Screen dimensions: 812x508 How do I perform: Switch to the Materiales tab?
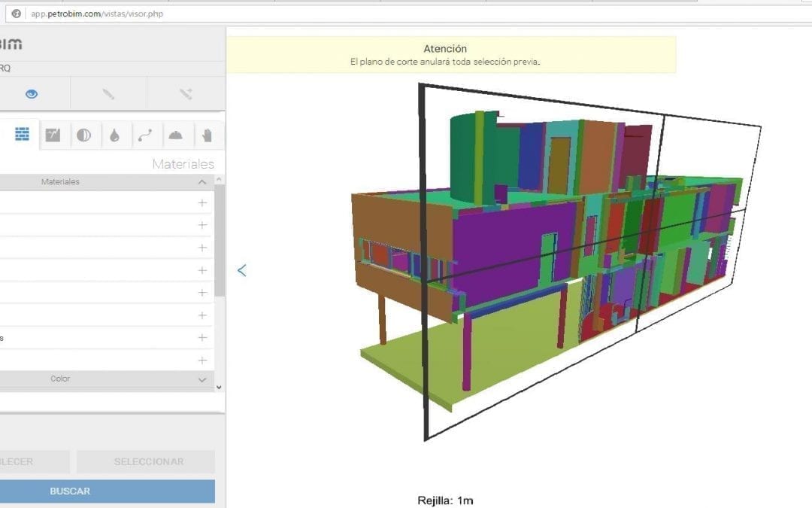click(x=184, y=163)
